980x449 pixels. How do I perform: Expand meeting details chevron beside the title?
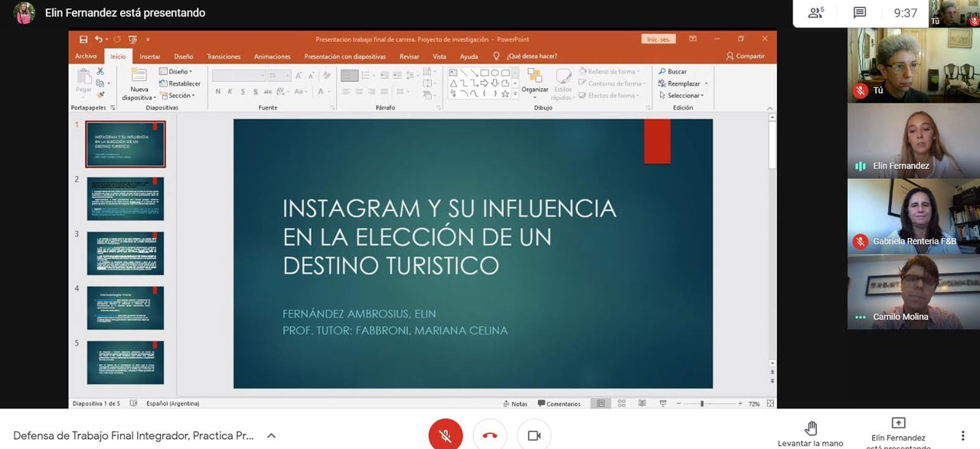pyautogui.click(x=271, y=435)
